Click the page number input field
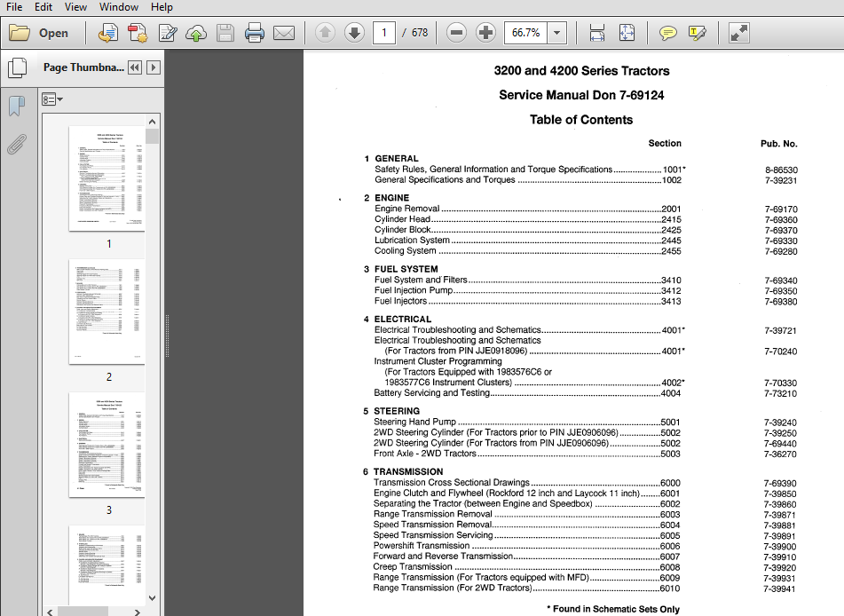The image size is (844, 616). 383,33
